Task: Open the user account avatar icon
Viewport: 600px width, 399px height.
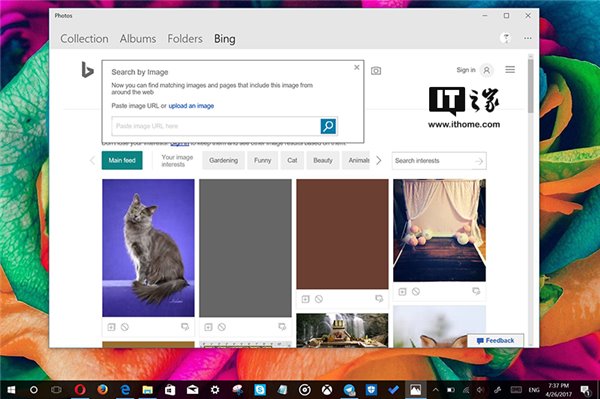Action: point(487,70)
